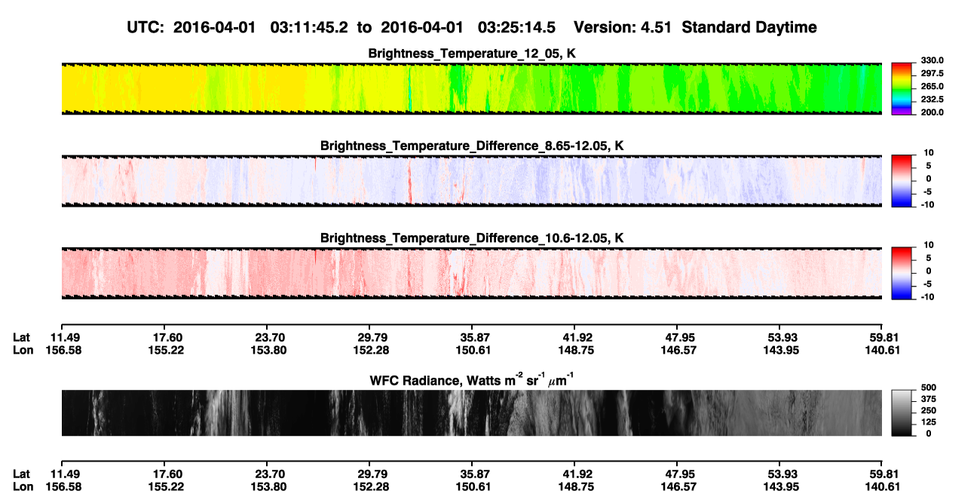Click the Brightness_Temperature_Difference_8.65-12.05 title
Screen dimensions: 980x503
472,146
